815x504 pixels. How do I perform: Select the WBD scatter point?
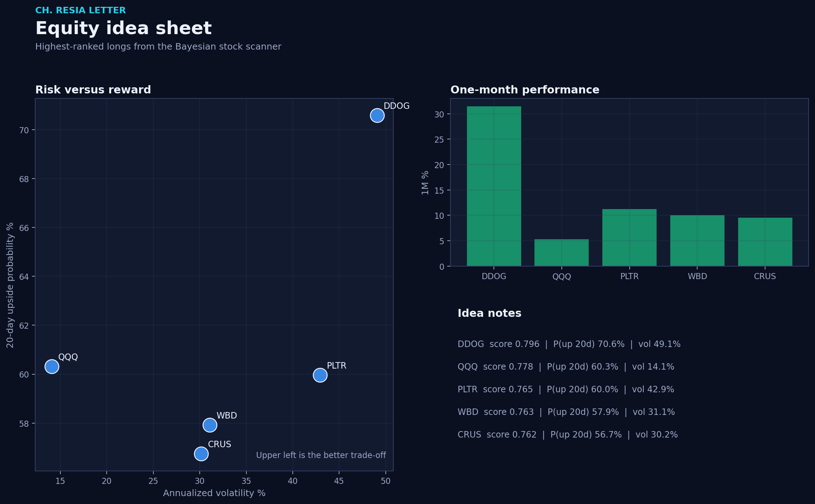click(x=210, y=425)
